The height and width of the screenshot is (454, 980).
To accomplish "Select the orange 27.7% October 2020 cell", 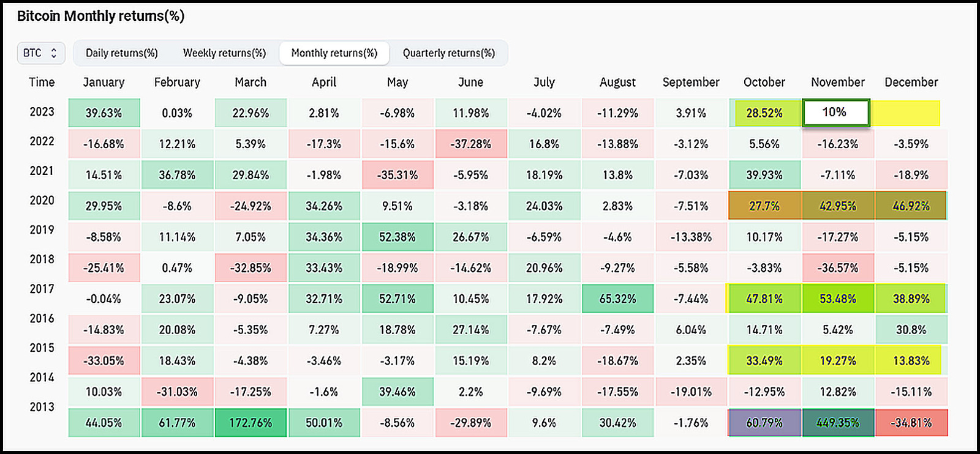I will 764,206.
